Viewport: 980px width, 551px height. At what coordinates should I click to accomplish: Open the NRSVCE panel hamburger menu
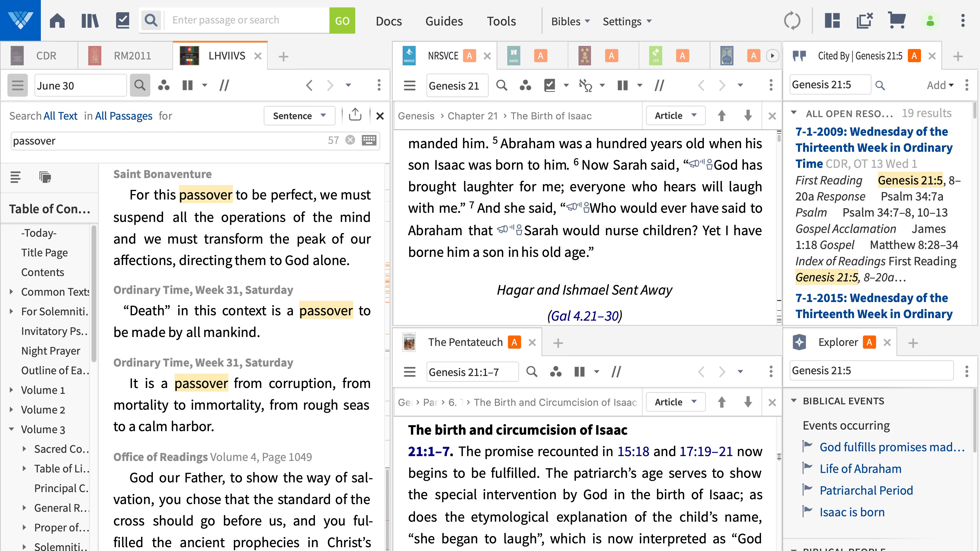click(x=410, y=85)
